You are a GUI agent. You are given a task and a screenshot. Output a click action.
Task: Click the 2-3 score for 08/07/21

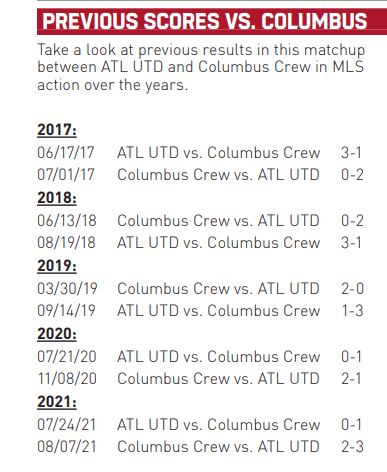tap(352, 447)
